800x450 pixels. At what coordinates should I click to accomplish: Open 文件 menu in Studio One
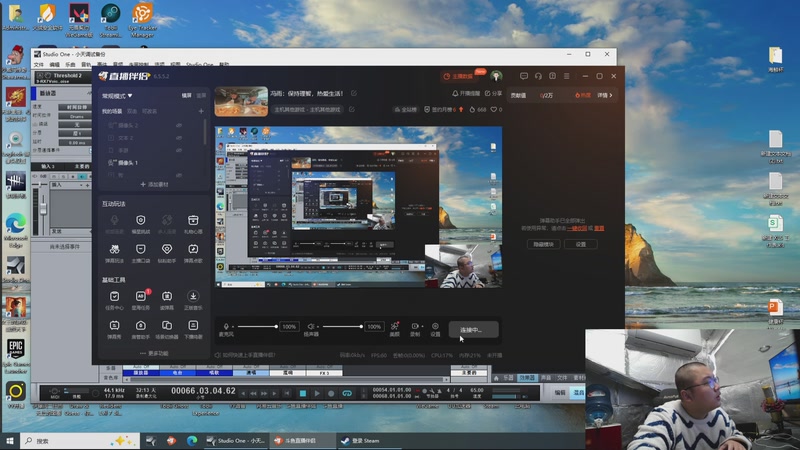[39, 65]
